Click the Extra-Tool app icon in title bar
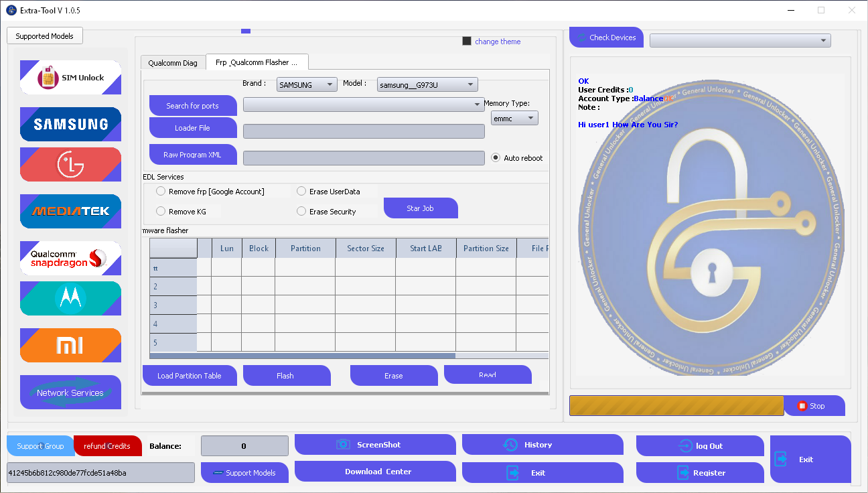This screenshot has height=493, width=868. click(11, 10)
